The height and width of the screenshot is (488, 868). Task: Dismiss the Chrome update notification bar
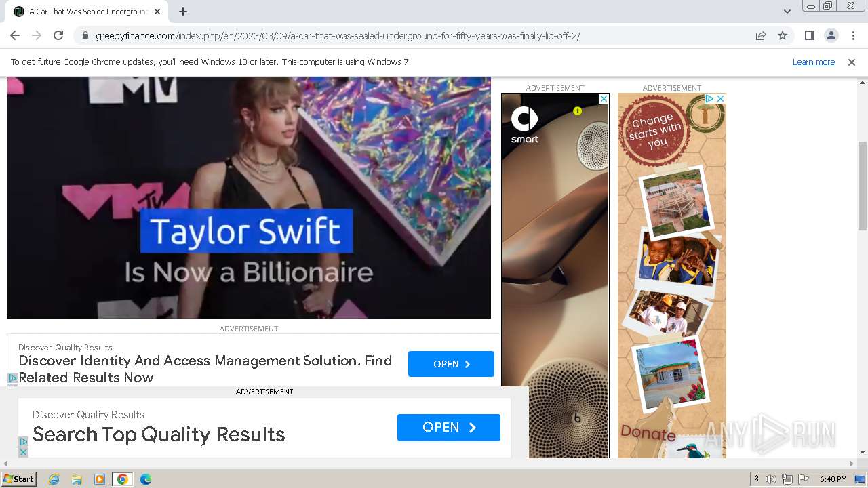click(x=852, y=62)
